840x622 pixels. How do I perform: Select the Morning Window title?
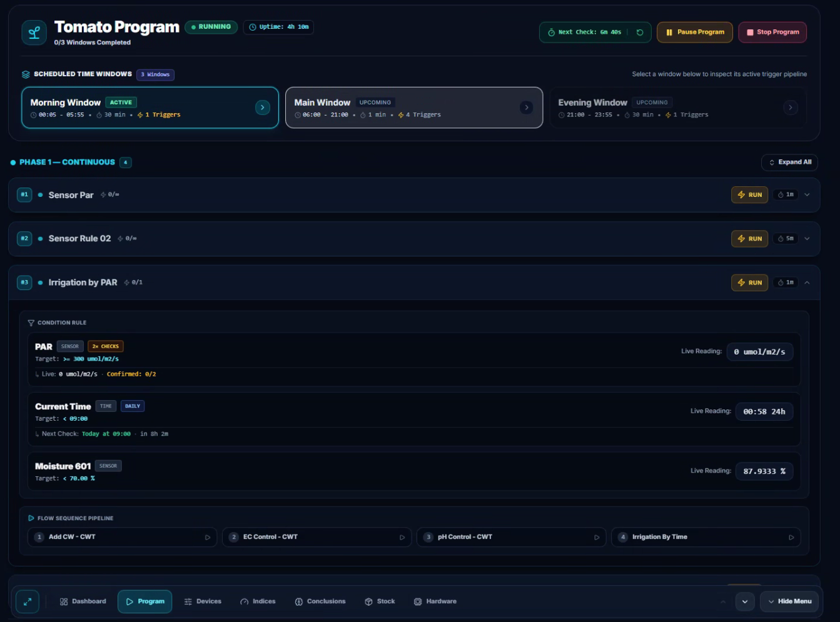tap(66, 103)
